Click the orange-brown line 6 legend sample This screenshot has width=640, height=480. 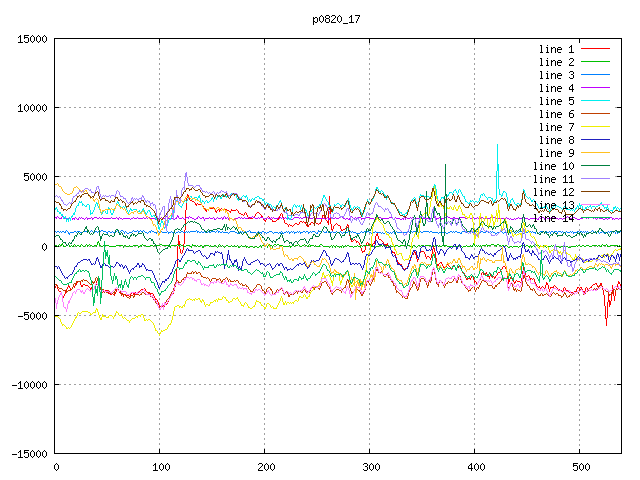(594, 114)
